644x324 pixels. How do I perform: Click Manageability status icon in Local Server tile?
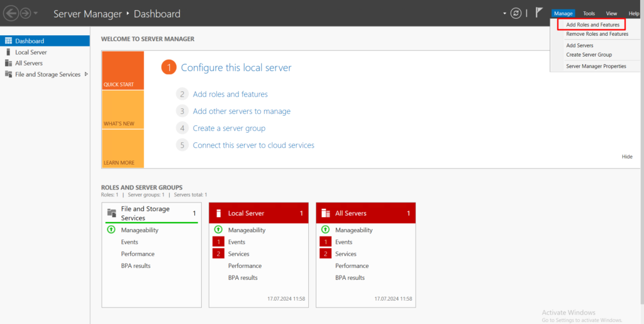pos(218,230)
